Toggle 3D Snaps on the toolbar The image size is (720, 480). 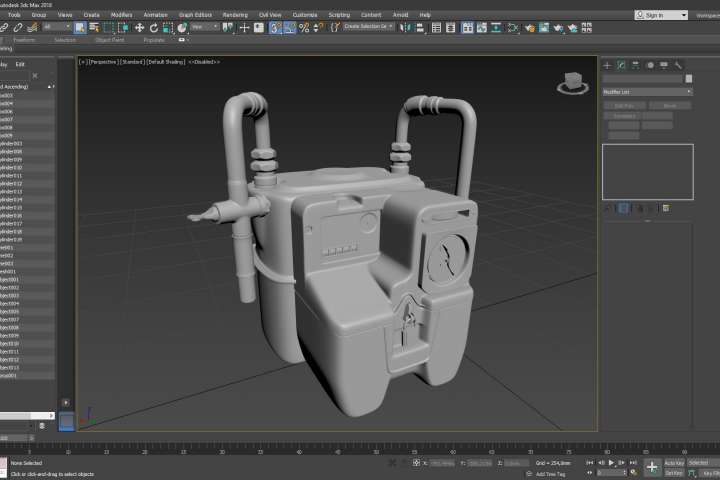(x=275, y=28)
